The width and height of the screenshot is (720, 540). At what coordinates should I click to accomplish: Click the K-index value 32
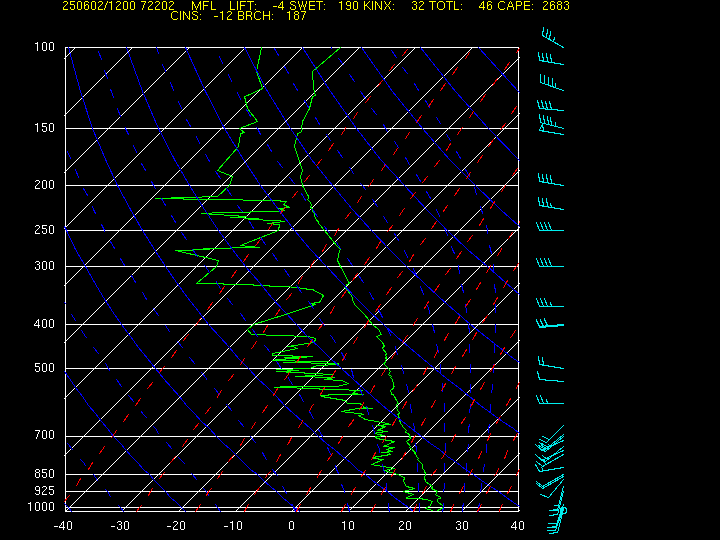(x=418, y=6)
